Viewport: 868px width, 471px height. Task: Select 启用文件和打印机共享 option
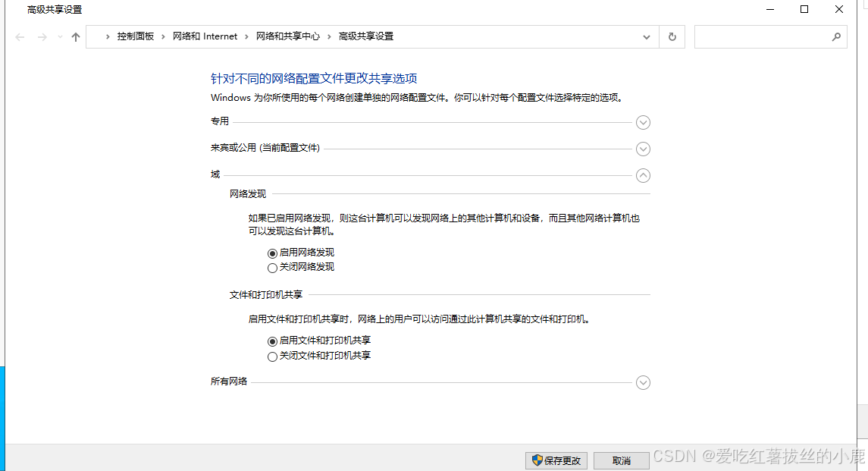tap(273, 341)
